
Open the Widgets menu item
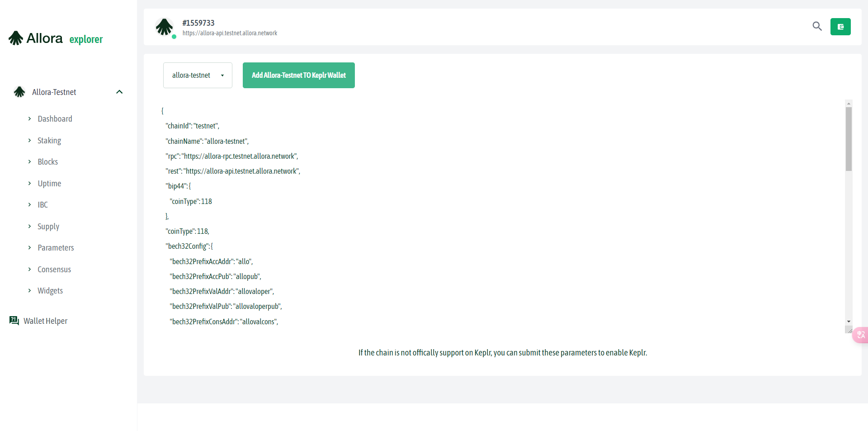tap(50, 290)
